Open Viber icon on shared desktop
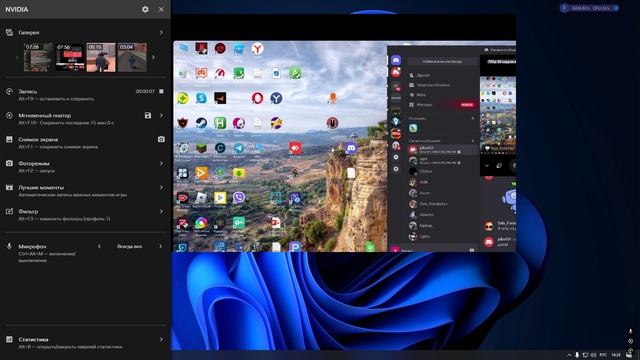This screenshot has height=360, width=640. coord(239,198)
